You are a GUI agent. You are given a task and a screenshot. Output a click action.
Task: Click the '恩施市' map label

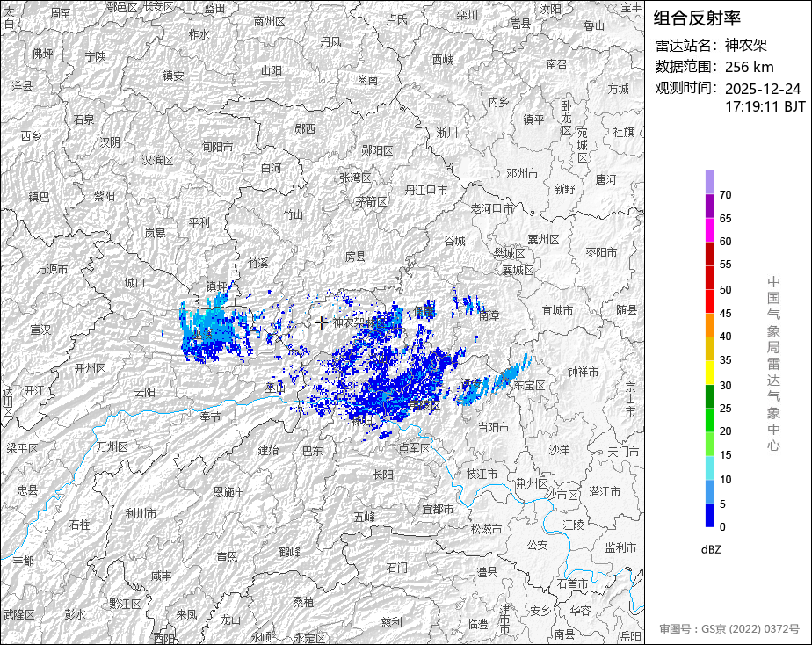coord(228,492)
